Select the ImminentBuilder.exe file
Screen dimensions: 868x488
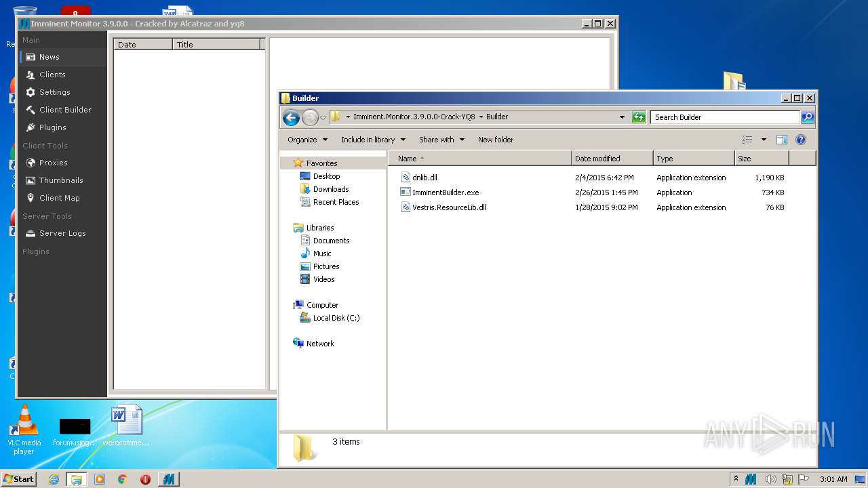click(x=446, y=192)
